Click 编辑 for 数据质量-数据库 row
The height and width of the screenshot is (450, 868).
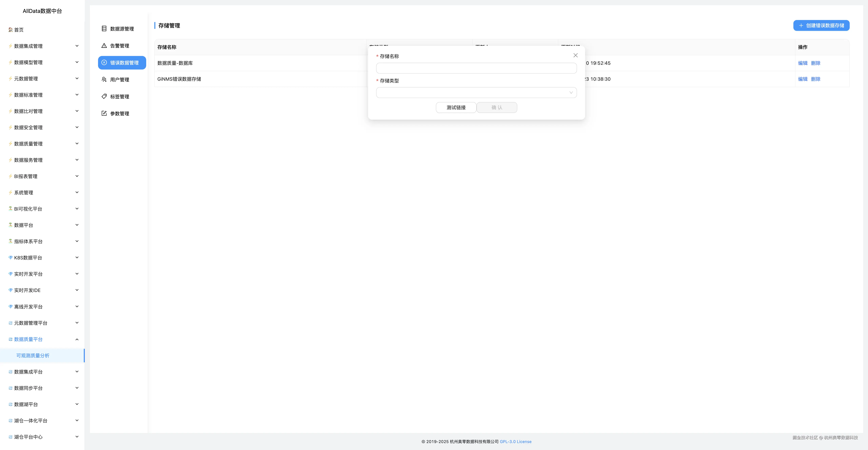(x=803, y=63)
